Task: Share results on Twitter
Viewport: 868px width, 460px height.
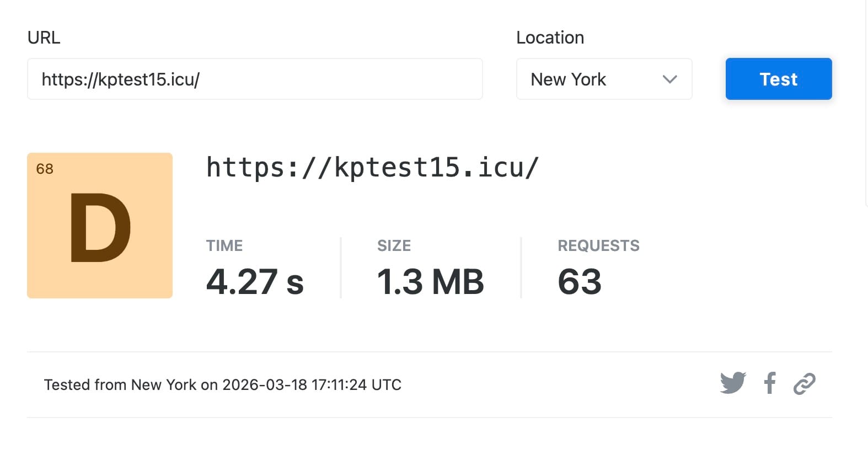Action: (733, 383)
